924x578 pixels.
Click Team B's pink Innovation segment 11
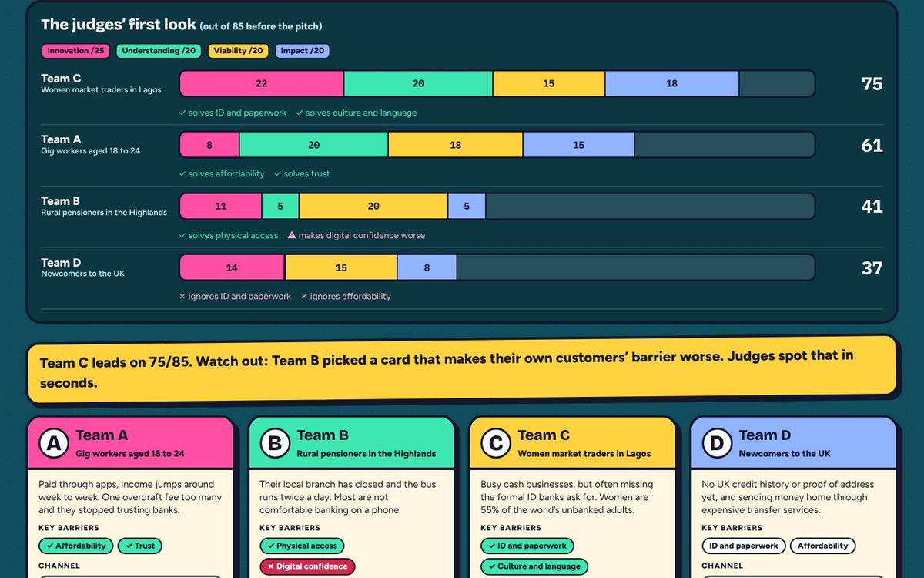(x=221, y=206)
